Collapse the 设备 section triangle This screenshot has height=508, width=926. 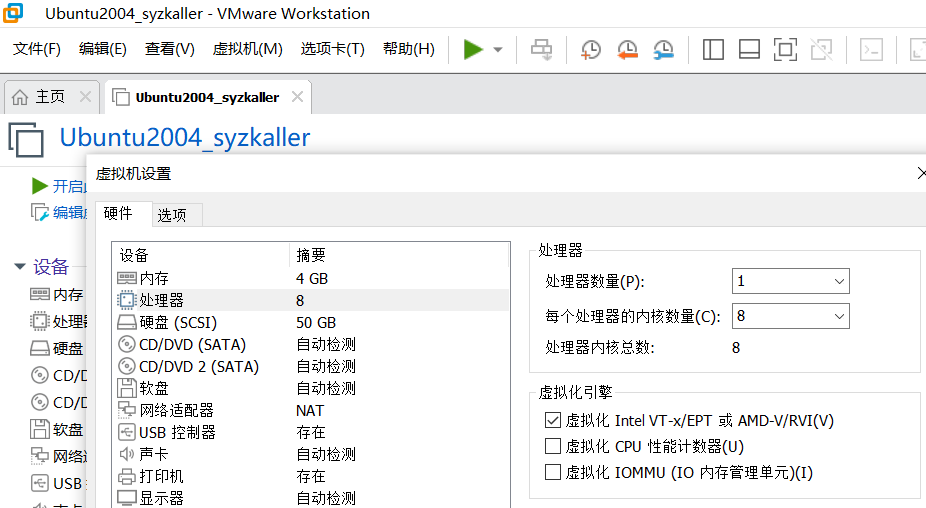click(19, 266)
